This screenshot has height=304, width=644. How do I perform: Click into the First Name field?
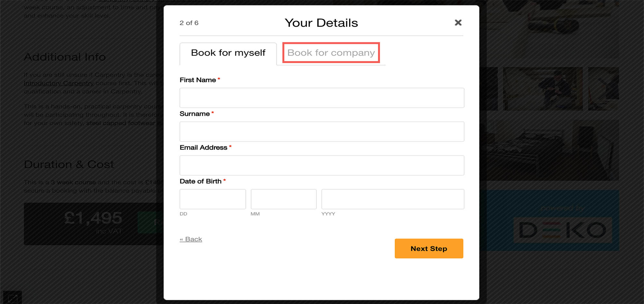coord(322,98)
